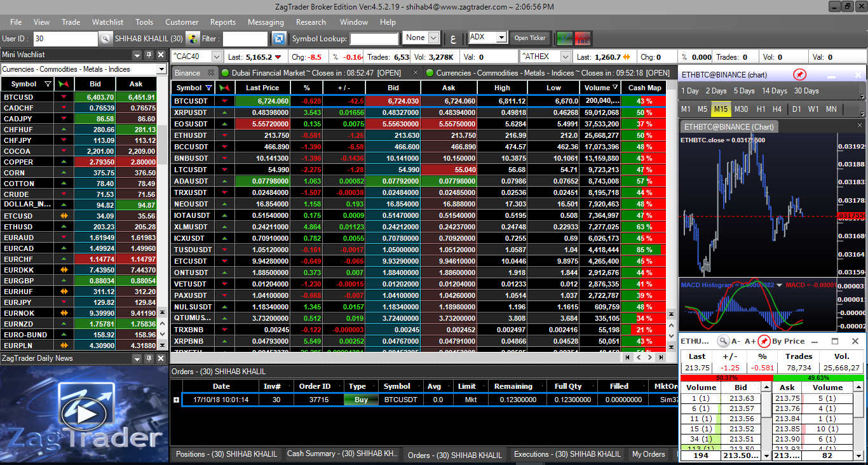Set the chart timeframe to H4
868x465 pixels.
coord(776,109)
